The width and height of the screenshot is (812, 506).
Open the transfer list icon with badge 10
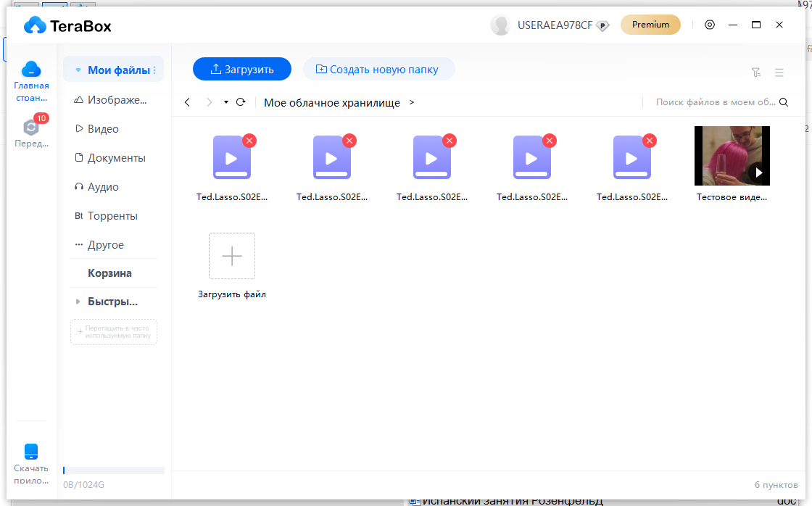coord(31,128)
